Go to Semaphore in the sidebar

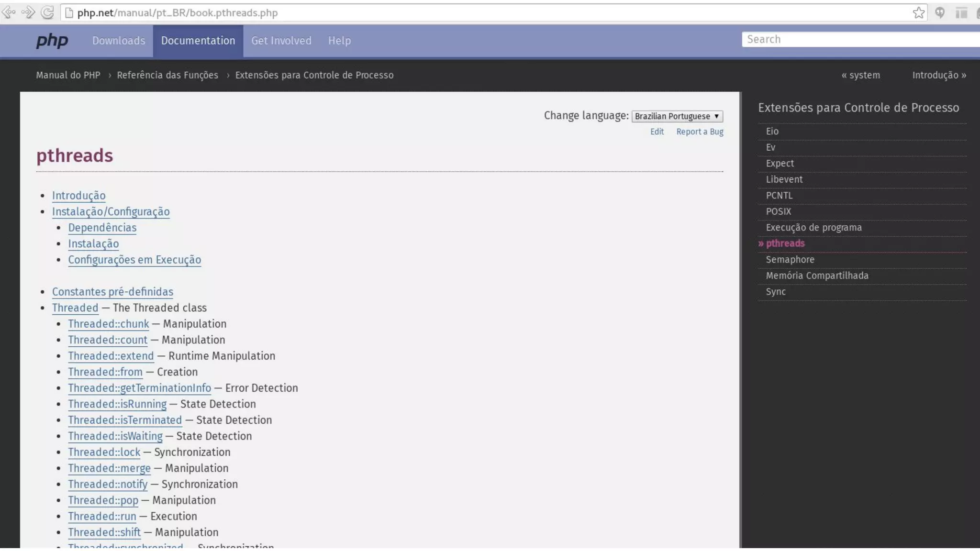tap(790, 259)
